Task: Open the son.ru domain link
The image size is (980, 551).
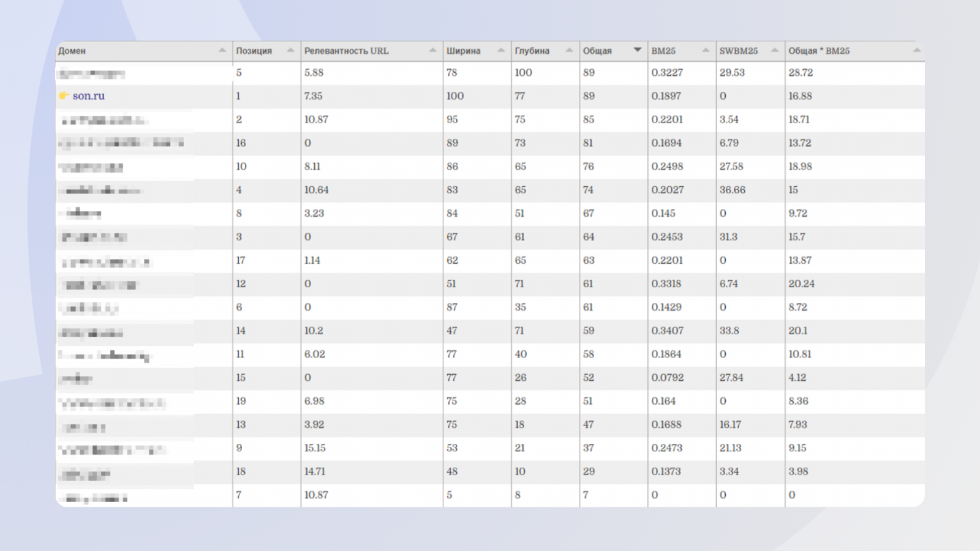Action: point(89,96)
